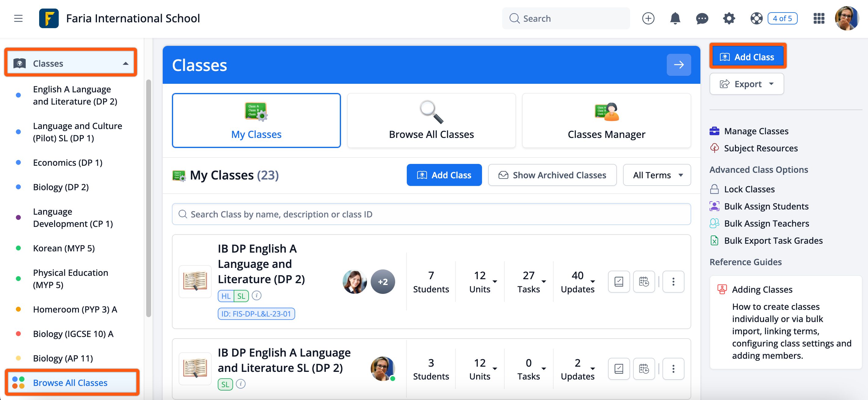Open settings gear in header
This screenshot has width=868, height=400.
pos(729,18)
